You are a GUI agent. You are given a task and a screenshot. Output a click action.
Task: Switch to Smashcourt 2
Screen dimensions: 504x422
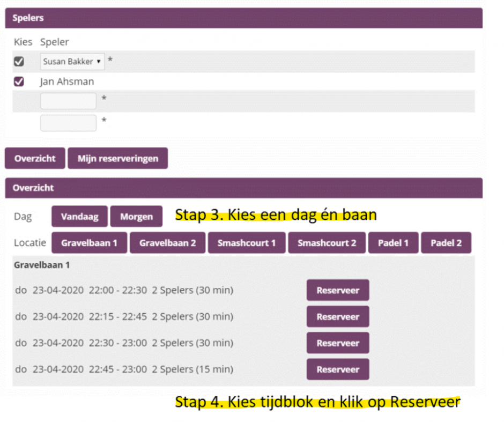[x=327, y=242]
